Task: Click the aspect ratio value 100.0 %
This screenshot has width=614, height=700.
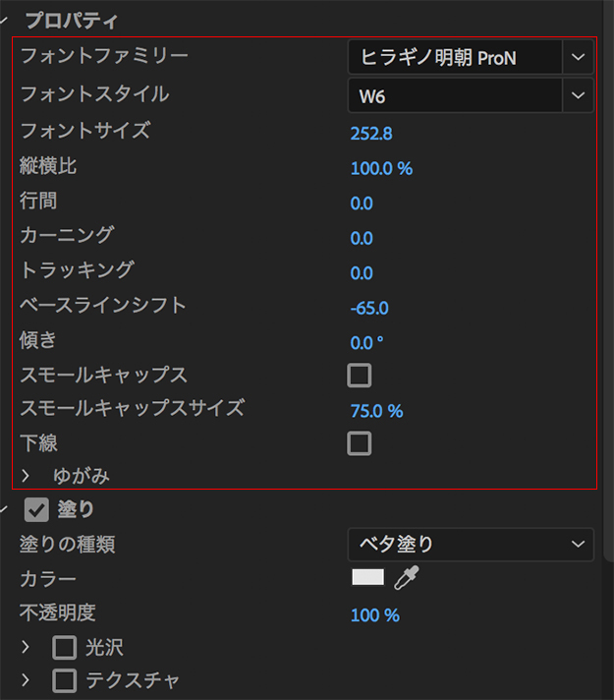Action: (381, 168)
